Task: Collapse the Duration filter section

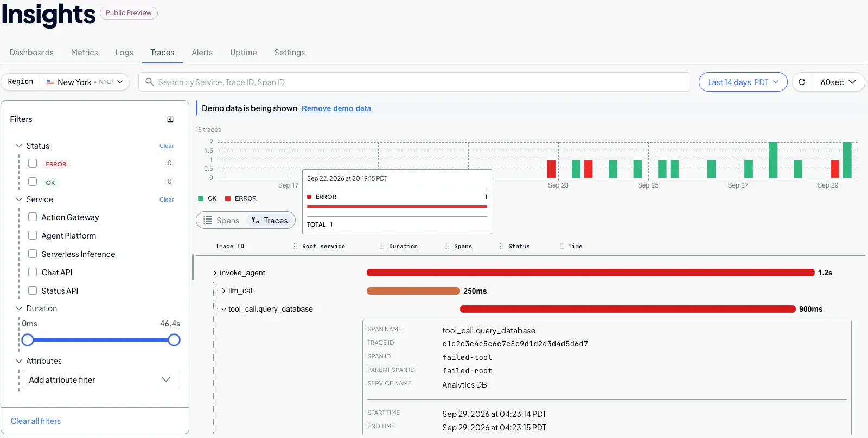Action: point(19,308)
